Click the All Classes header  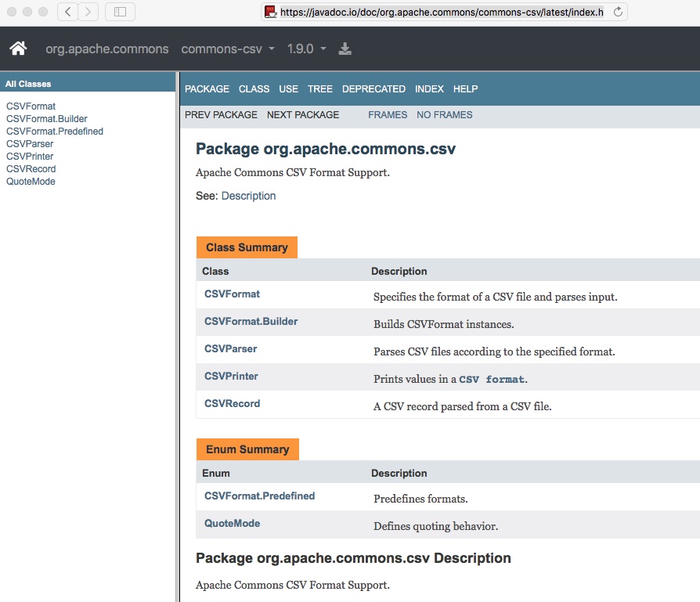point(28,84)
